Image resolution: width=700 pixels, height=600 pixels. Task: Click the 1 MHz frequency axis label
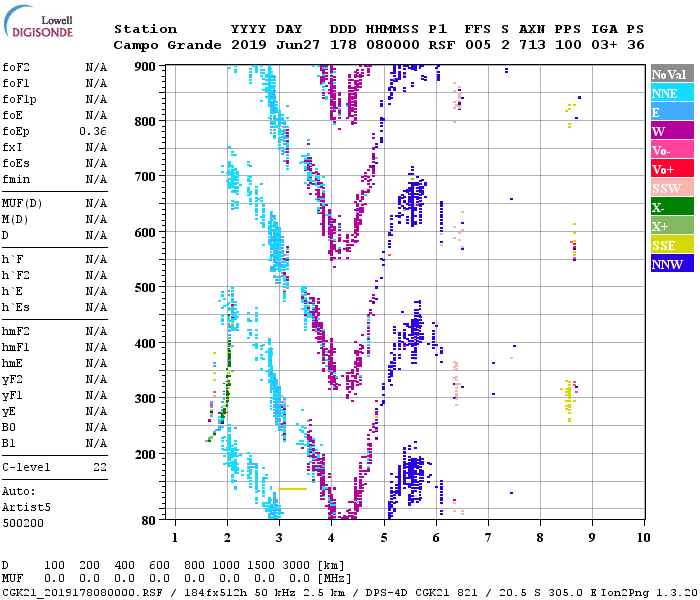(x=175, y=538)
